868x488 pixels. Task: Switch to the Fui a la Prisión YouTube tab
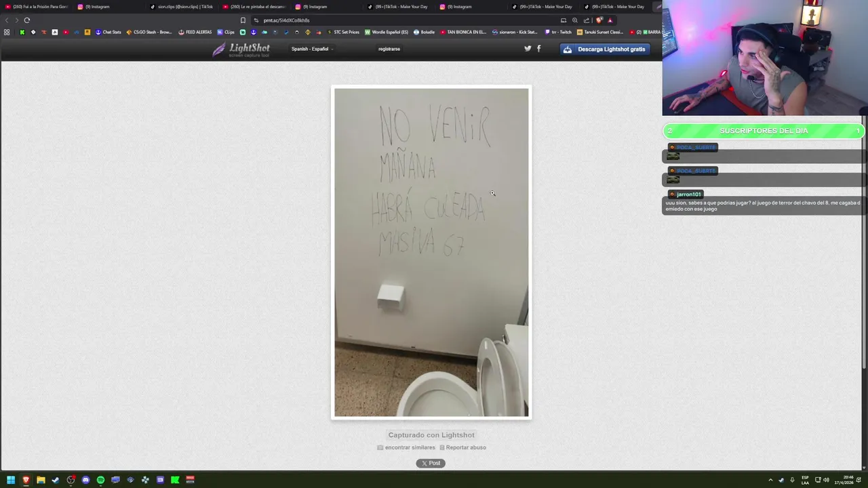tap(37, 7)
